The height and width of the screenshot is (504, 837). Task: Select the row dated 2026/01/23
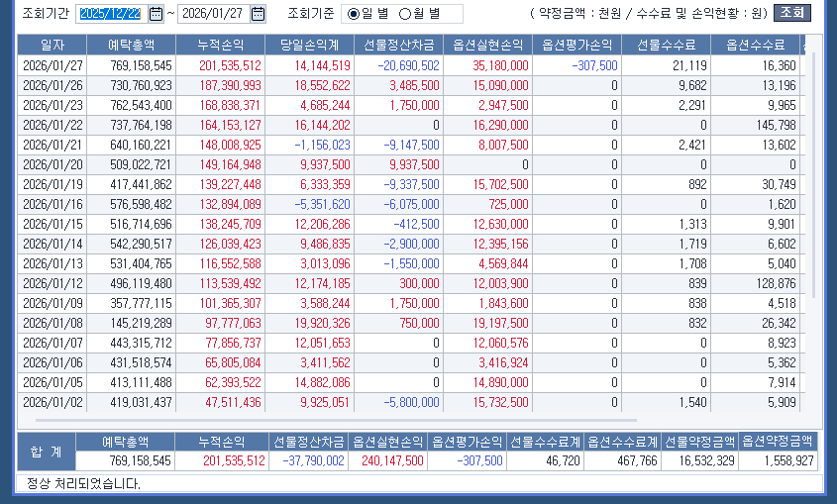pyautogui.click(x=411, y=105)
